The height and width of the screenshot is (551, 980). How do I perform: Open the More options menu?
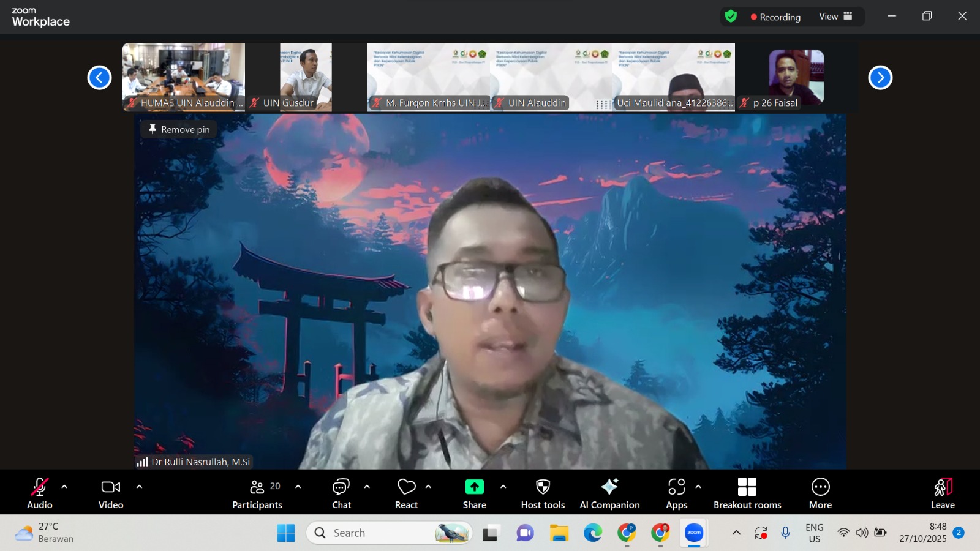[x=820, y=493]
